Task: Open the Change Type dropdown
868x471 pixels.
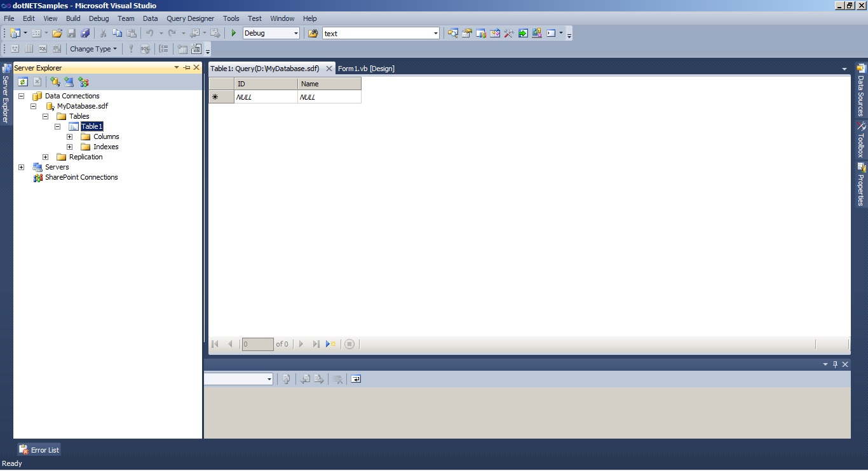Action: (x=93, y=49)
